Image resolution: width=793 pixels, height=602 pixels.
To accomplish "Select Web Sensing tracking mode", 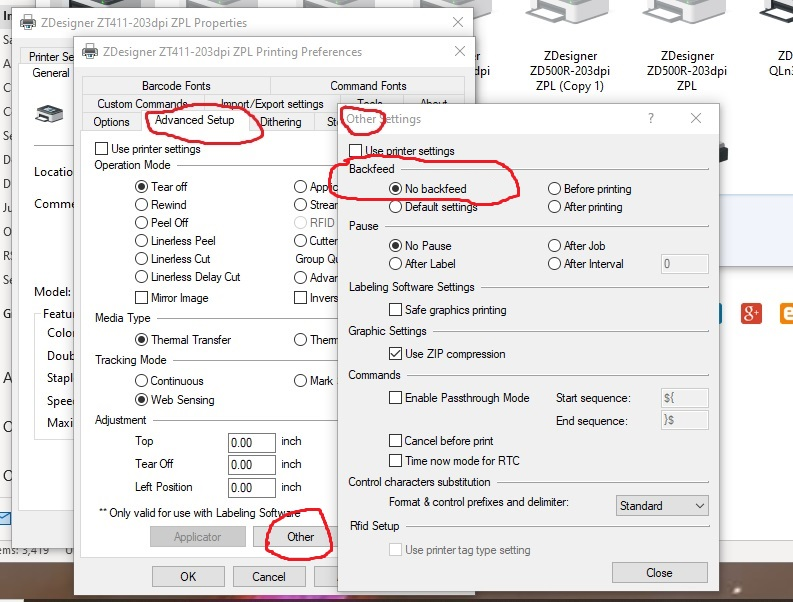I will point(141,400).
